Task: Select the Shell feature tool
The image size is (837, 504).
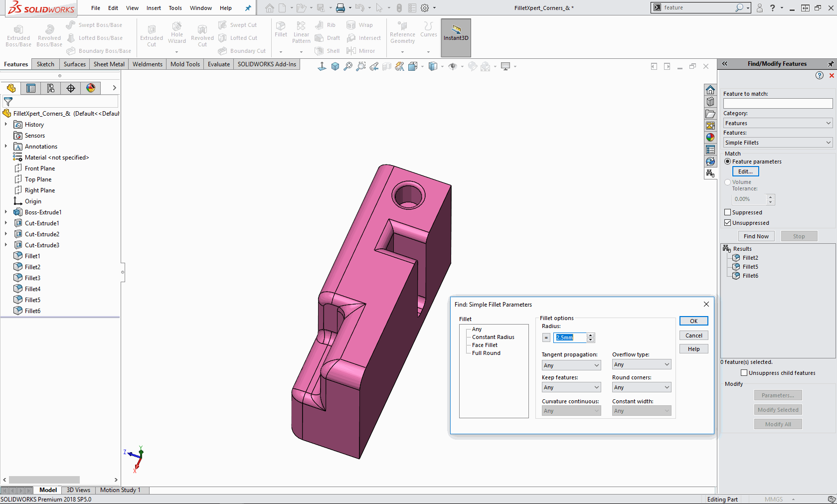Action: point(327,50)
